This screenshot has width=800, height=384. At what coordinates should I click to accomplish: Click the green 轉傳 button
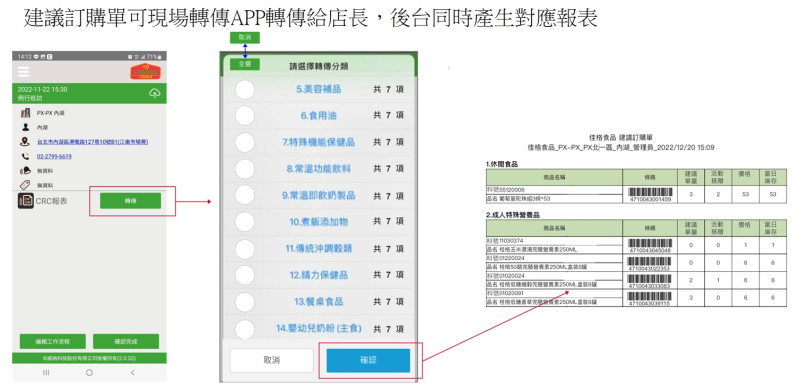(x=130, y=201)
